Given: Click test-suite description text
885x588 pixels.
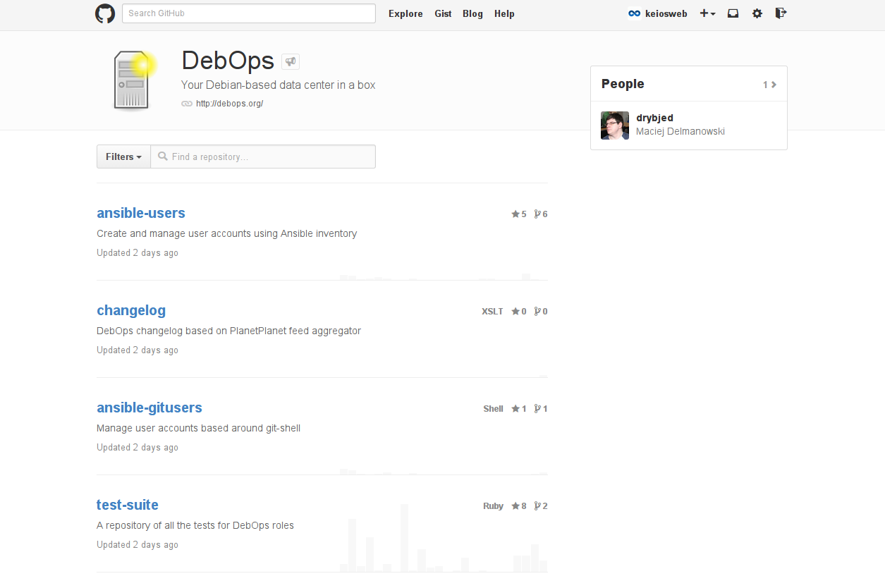Looking at the screenshot, I should pyautogui.click(x=195, y=525).
